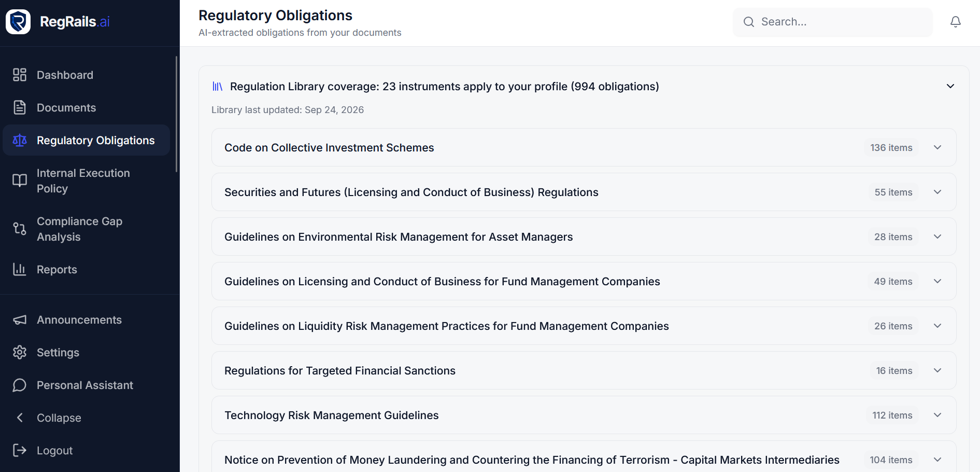
Task: Open Compliance Gap Analysis page
Action: tap(80, 229)
